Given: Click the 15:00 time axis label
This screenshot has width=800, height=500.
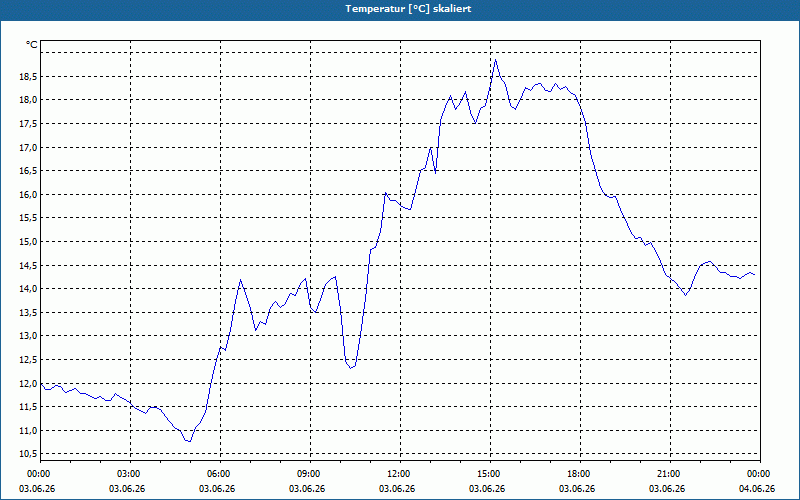Looking at the screenshot, I should tap(490, 474).
